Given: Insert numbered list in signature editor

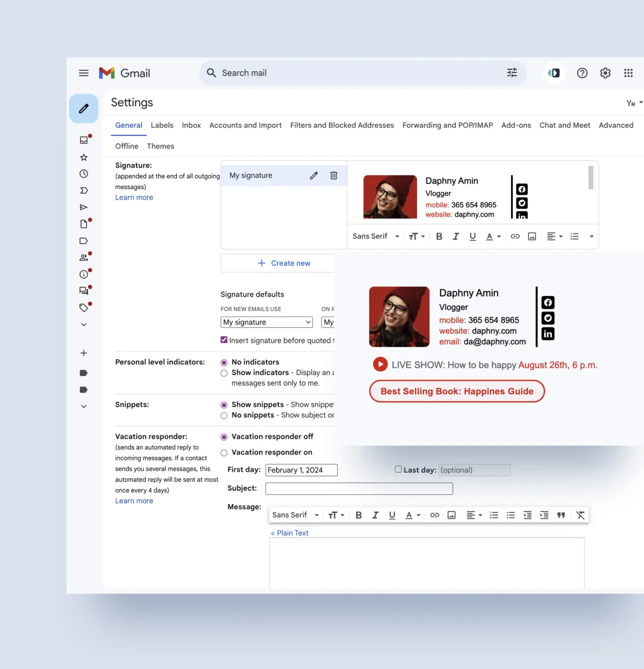Looking at the screenshot, I should 575,236.
